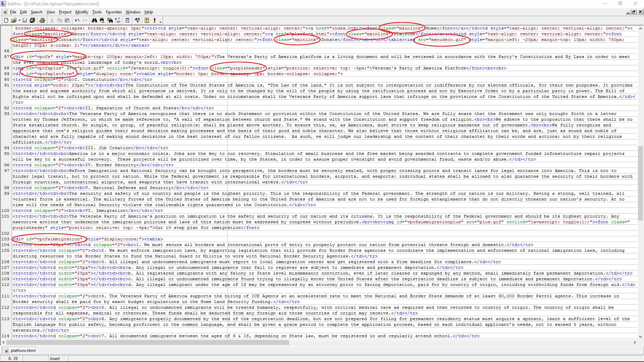This screenshot has width=644, height=362.
Task: Undo the last edit with the blue arrow
Action: 77,20
